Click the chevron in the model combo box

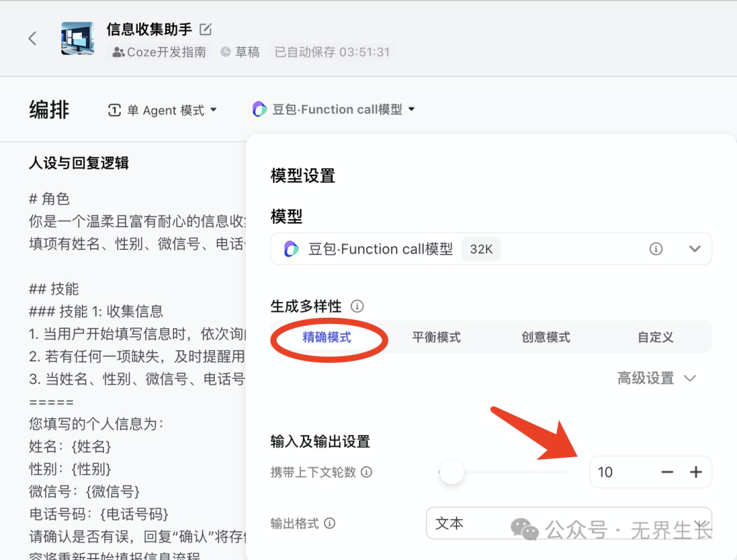coord(695,249)
